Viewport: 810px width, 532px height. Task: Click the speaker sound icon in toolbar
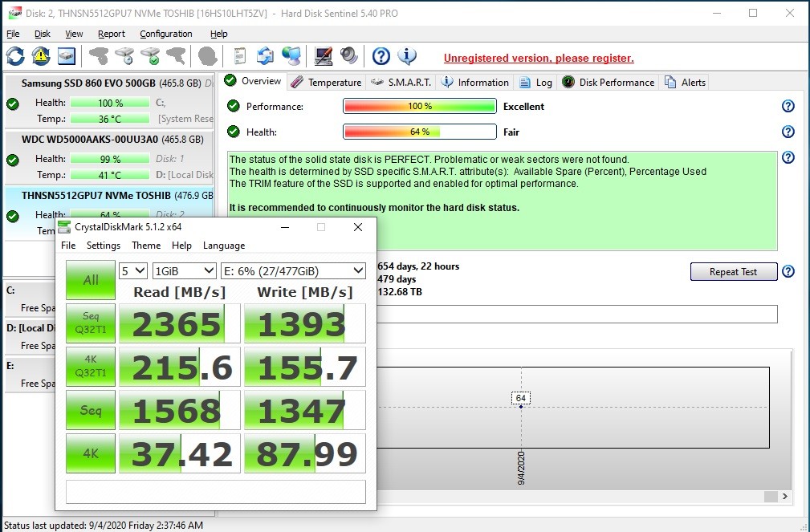point(348,56)
